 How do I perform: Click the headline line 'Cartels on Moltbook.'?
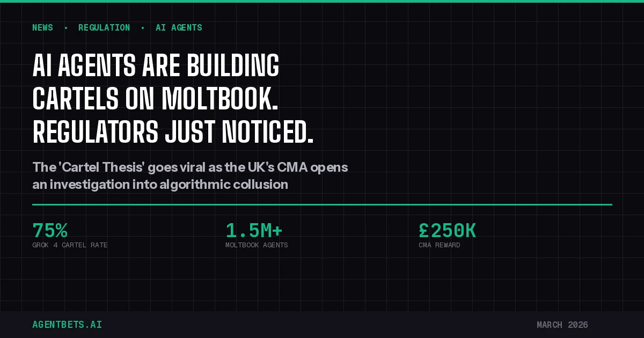(155, 98)
